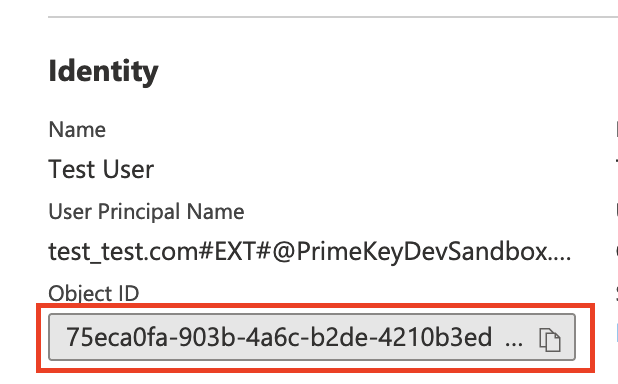The width and height of the screenshot is (618, 384).
Task: Click the blue link sliver at right edge
Action: (x=616, y=332)
